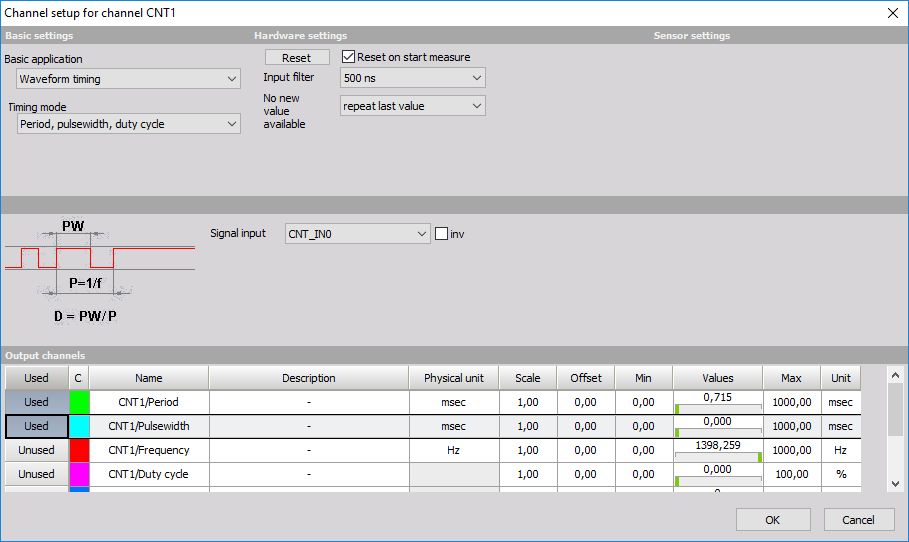Image resolution: width=909 pixels, height=542 pixels.
Task: Click the Max 1000,00 cell of CNT1/Period
Action: coord(792,402)
